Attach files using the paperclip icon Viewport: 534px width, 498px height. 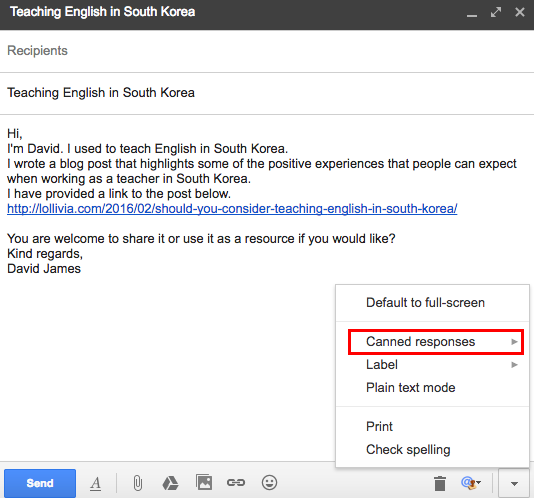pos(138,483)
